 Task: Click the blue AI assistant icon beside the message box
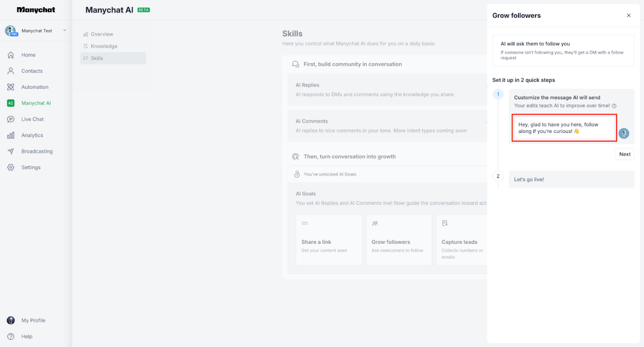(624, 133)
